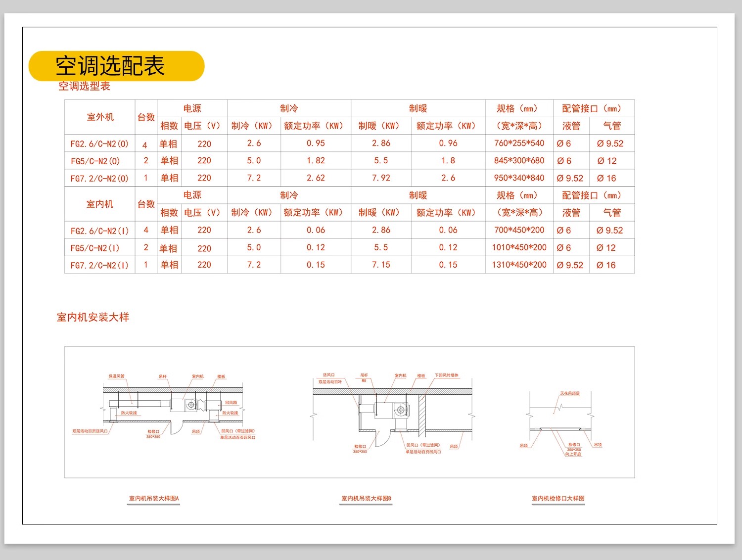742x560 pixels.
Task: Select the 空调选型表 subtitle text
Action: (x=84, y=86)
